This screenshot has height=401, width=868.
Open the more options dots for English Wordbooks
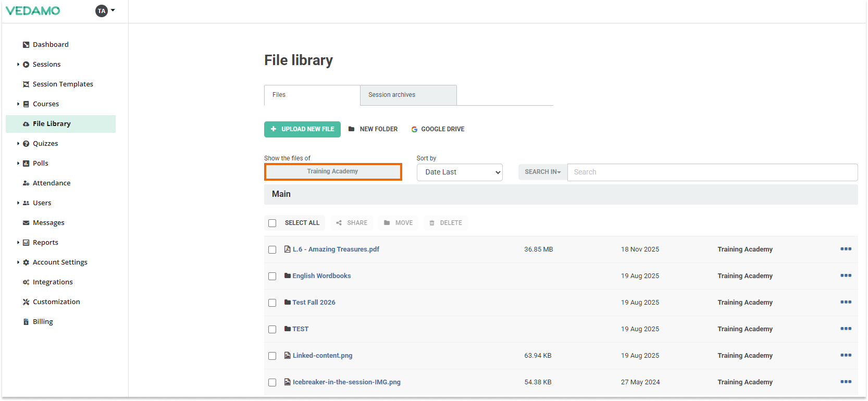click(846, 275)
